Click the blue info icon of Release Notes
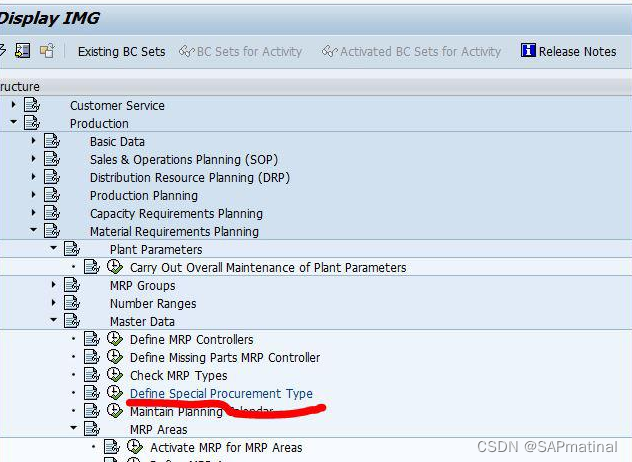 (528, 50)
